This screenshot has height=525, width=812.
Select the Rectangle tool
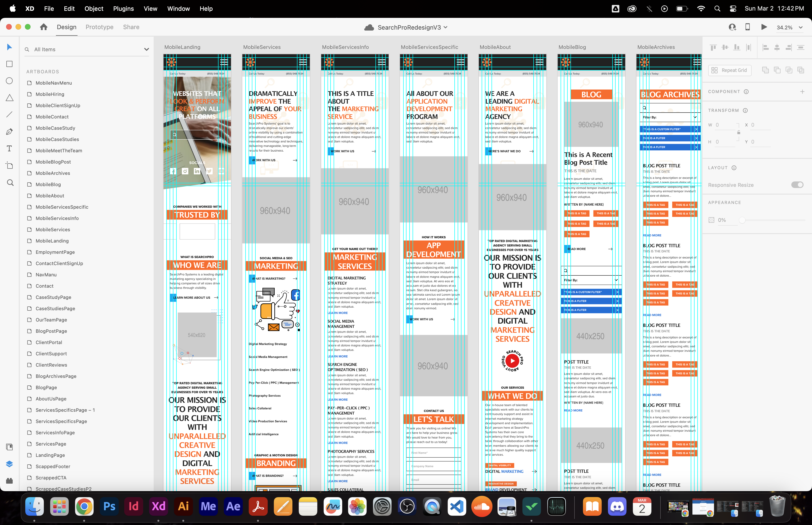pyautogui.click(x=10, y=64)
